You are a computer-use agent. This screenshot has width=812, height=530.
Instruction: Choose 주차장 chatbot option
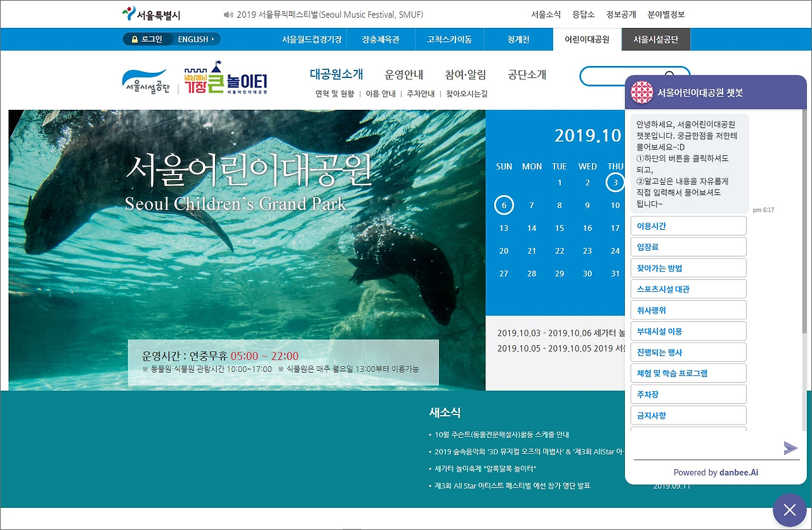688,394
